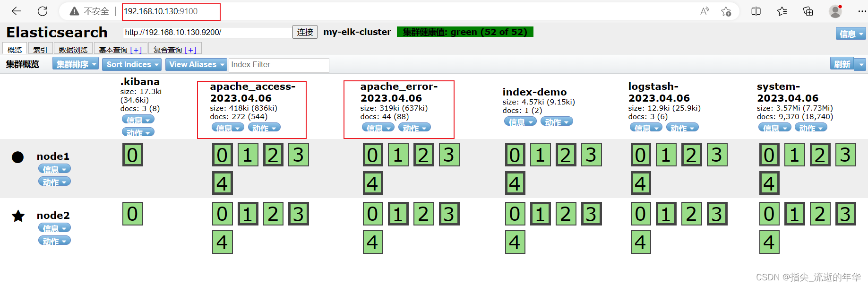Click the 连接 connect button
868x286 pixels.
(x=305, y=32)
